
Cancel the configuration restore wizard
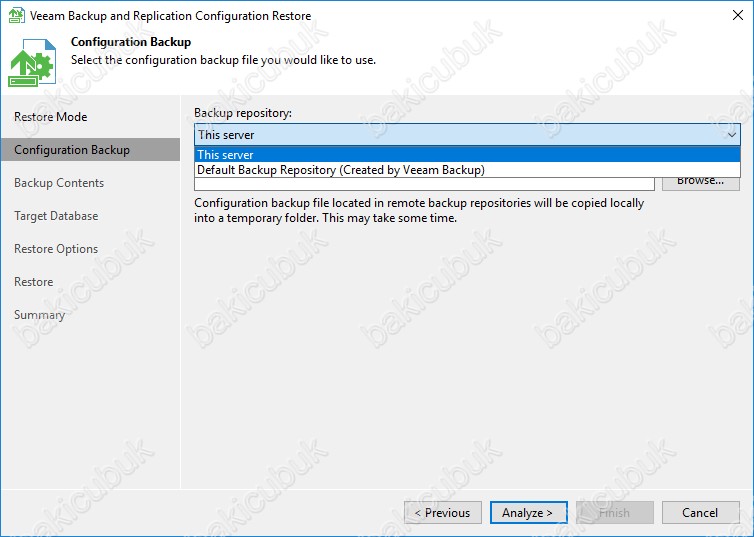[701, 512]
